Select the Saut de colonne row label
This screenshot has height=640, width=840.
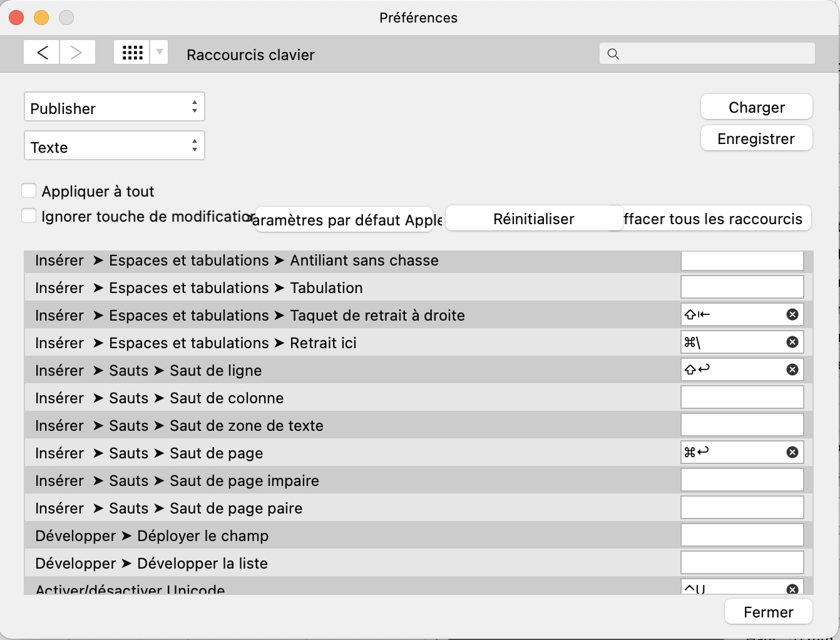tap(160, 398)
